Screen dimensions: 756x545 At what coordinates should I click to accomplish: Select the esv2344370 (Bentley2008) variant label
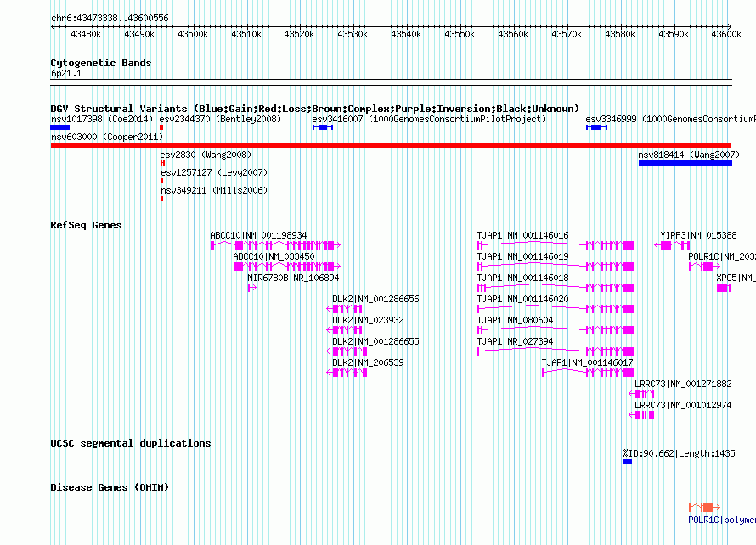220,119
